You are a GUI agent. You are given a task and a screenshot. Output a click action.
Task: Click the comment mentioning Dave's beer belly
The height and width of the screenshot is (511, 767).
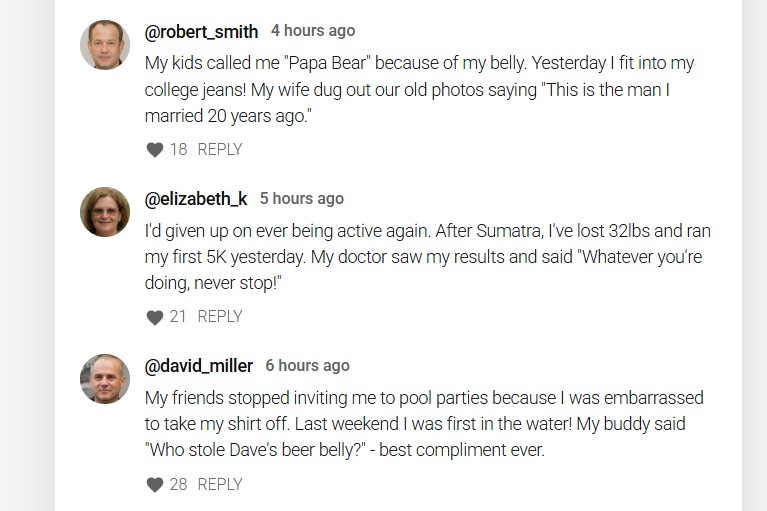[x=425, y=423]
